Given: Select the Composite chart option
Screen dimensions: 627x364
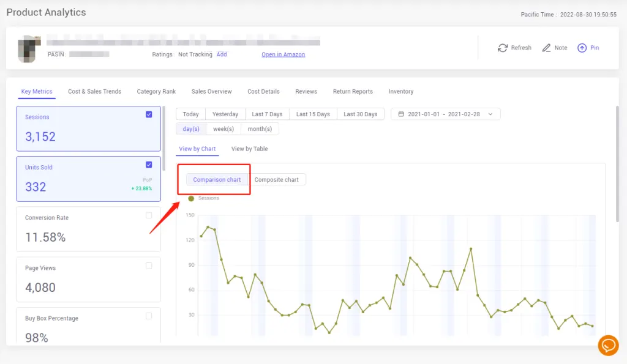Looking at the screenshot, I should pyautogui.click(x=278, y=179).
